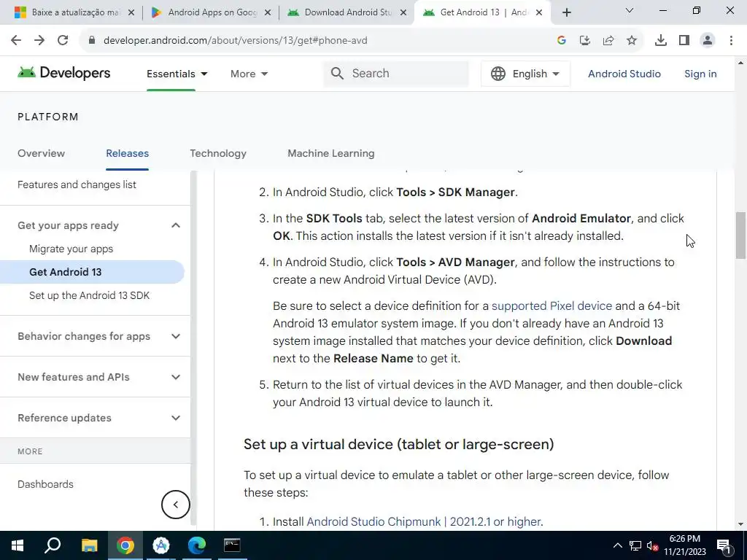Viewport: 747px width, 560px height.
Task: Close the Download Android Studio tab
Action: (403, 13)
